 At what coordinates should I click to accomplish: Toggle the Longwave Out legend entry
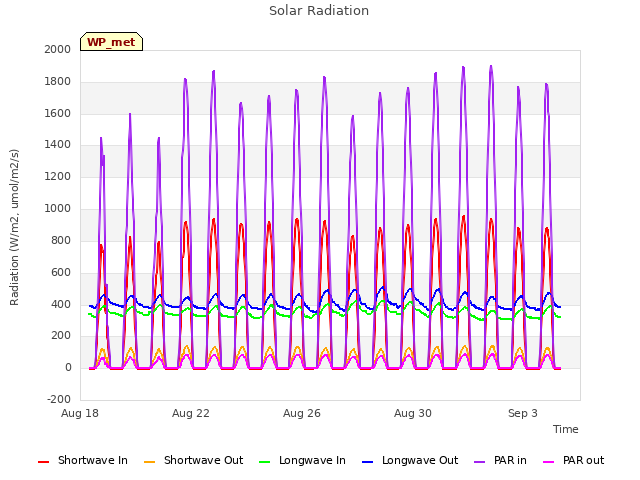pyautogui.click(x=410, y=460)
